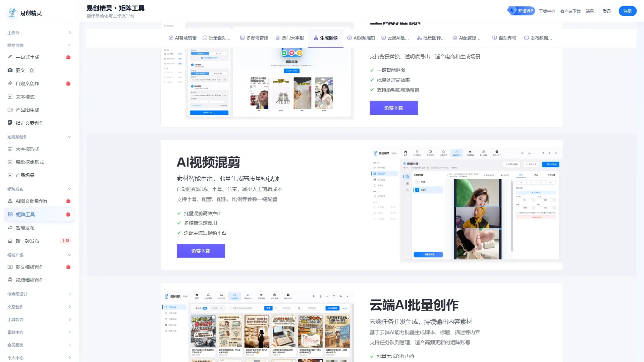Expand the 会员服务 sidebar section

(39, 345)
